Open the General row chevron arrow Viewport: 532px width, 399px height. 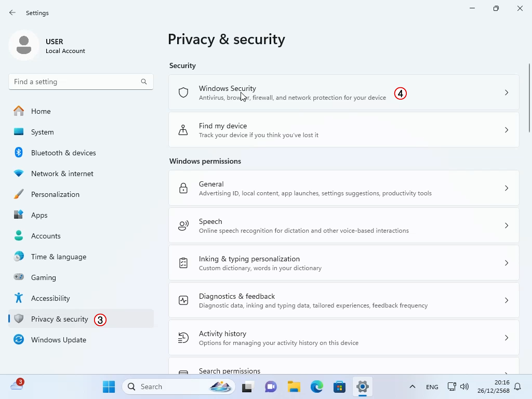coord(507,188)
